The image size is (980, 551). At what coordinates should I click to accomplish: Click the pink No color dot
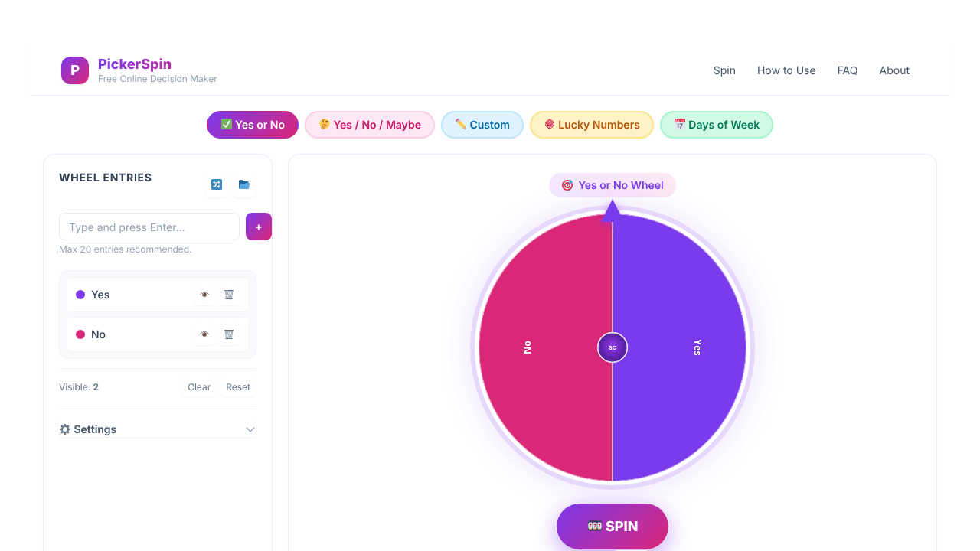click(80, 334)
